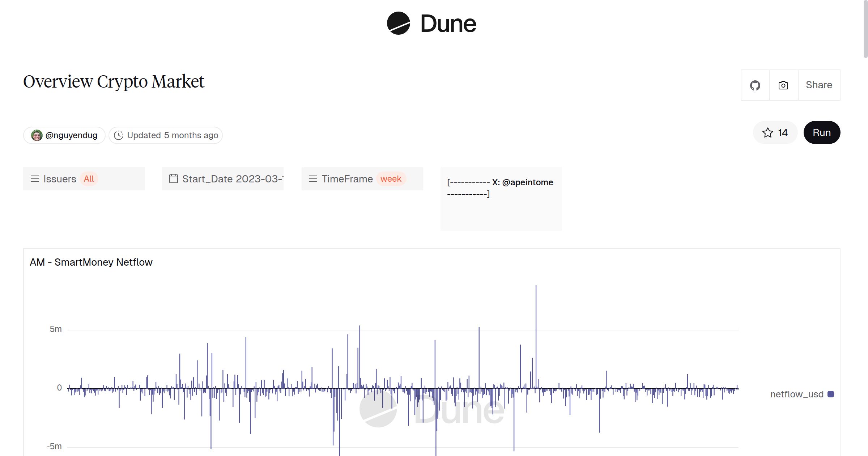Click the list icon beside Issuers
Image resolution: width=868 pixels, height=456 pixels.
coord(35,179)
